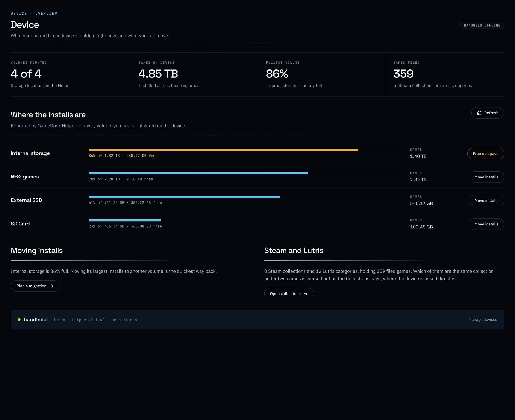Click Move installs for External SSD

[486, 201]
